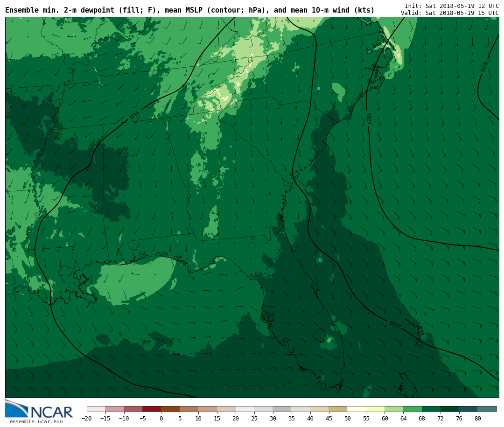This screenshot has height=427, width=504.
Task: Open the ensemble.ucar.edu link text
Action: point(36,422)
